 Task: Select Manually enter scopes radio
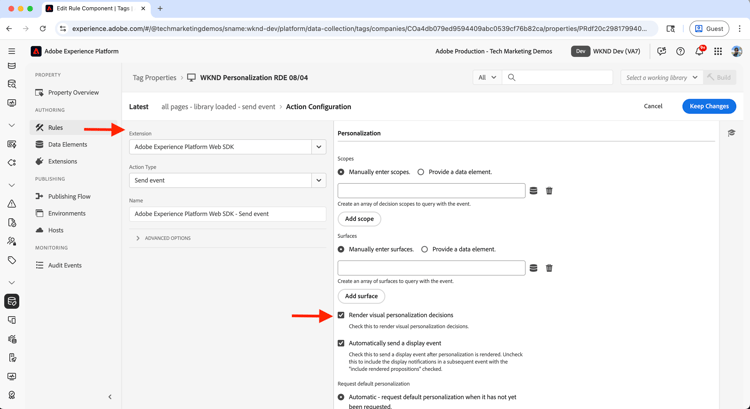point(341,172)
